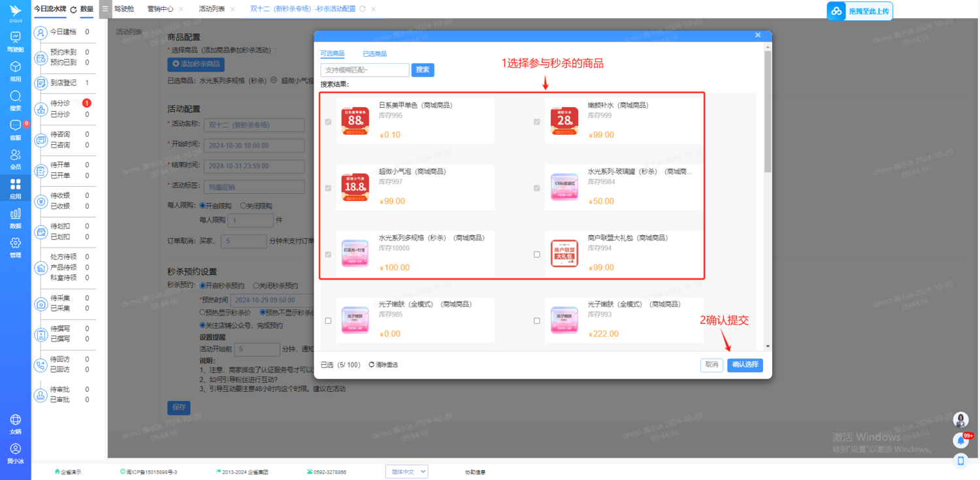Click 清除重选 to clear selections
The height and width of the screenshot is (480, 980).
386,364
